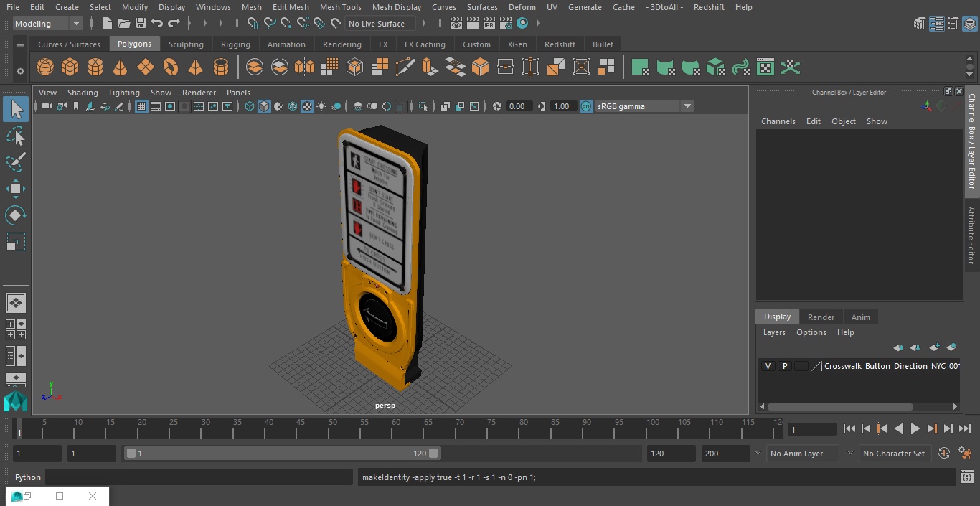980x506 pixels.
Task: Click frame 60 on the timeline
Action: (397, 429)
